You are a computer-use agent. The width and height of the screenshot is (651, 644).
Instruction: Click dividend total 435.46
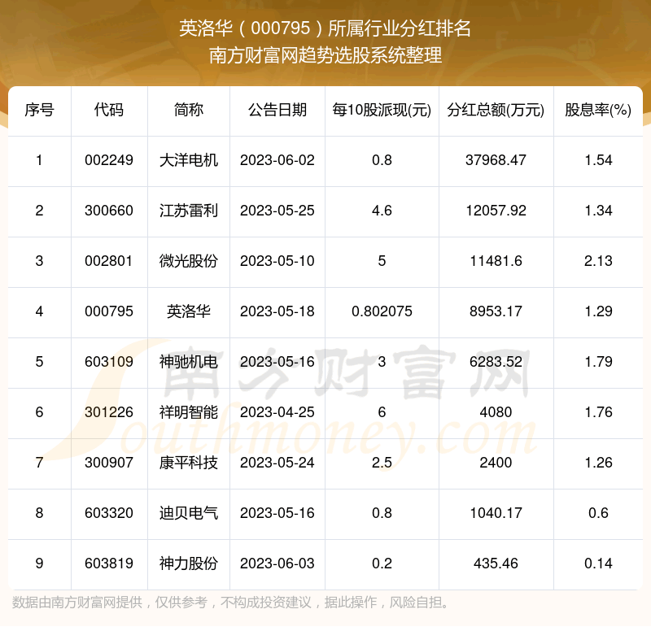point(496,563)
